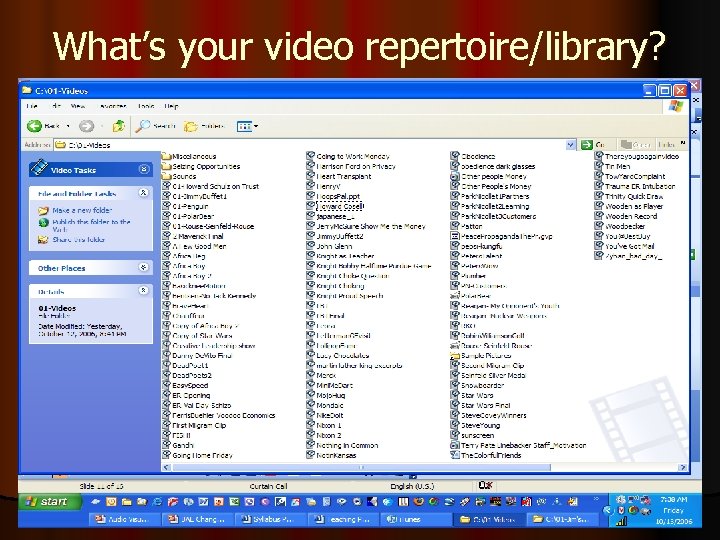Click the Forward navigation arrow icon

click(86, 126)
